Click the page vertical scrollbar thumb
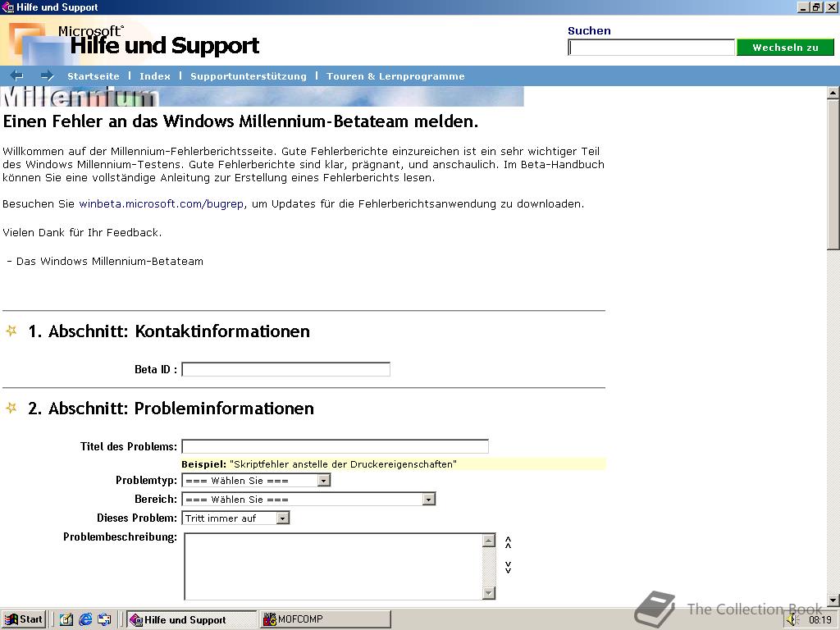 (x=833, y=174)
